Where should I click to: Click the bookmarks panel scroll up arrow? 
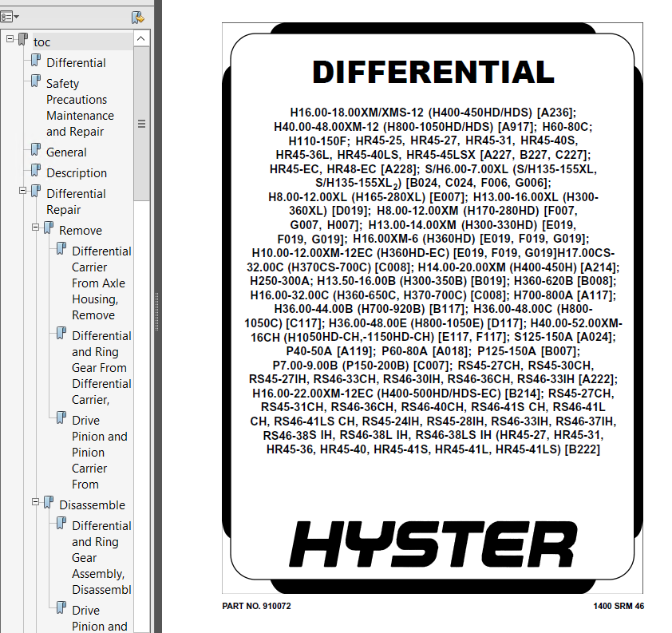[141, 39]
